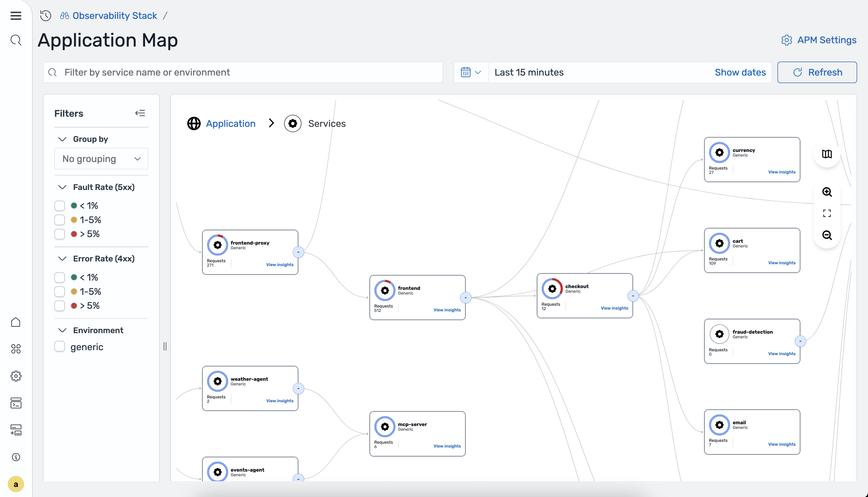
Task: Zoom out of the application map
Action: pyautogui.click(x=827, y=235)
